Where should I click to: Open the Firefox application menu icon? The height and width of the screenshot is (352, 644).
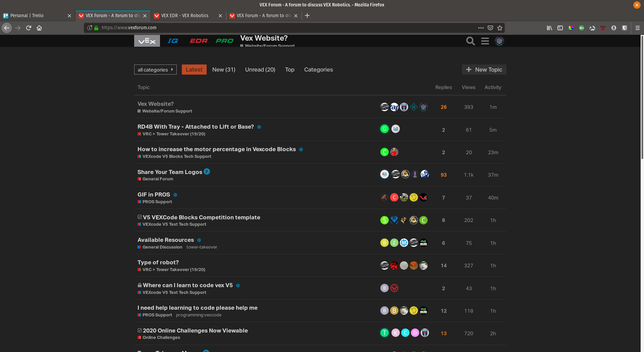(x=638, y=28)
